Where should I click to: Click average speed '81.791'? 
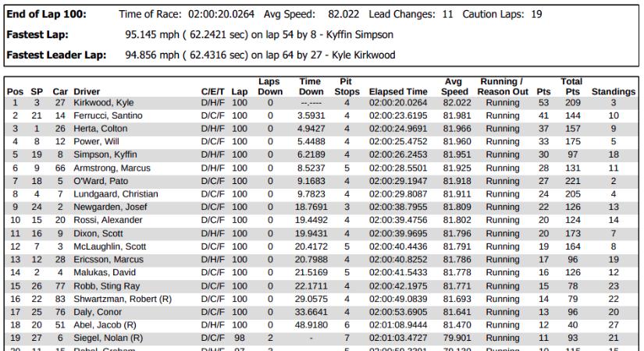457,246
